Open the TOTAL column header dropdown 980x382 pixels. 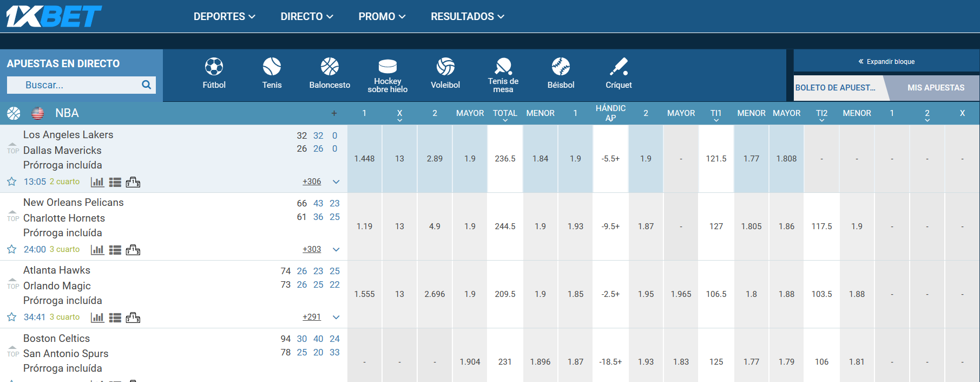(x=505, y=114)
